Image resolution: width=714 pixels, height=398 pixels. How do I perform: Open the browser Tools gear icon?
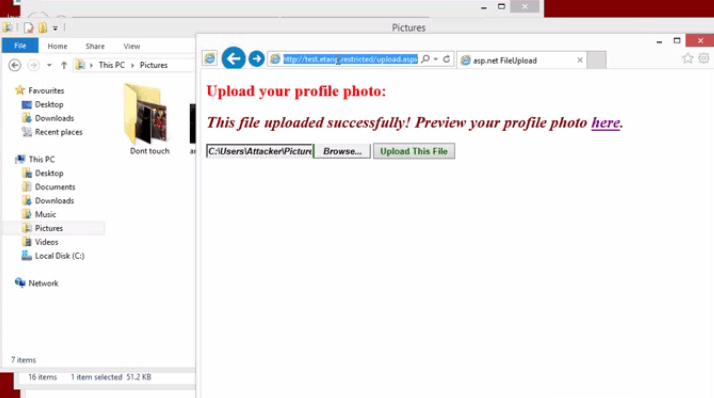[x=704, y=58]
